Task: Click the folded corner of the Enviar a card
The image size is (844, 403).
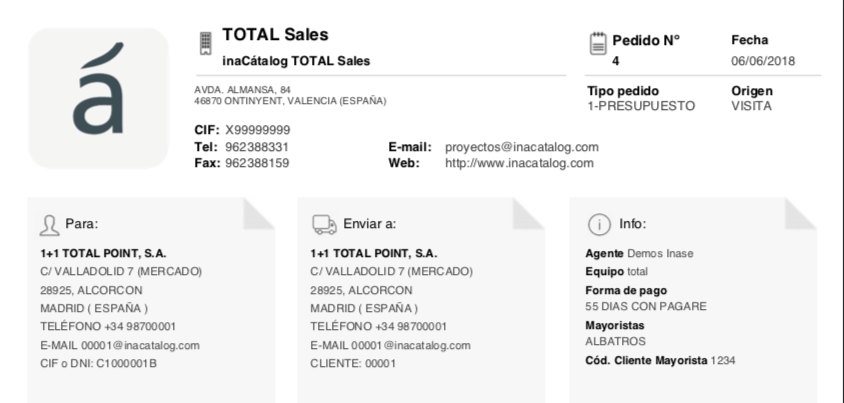Action: point(529,214)
